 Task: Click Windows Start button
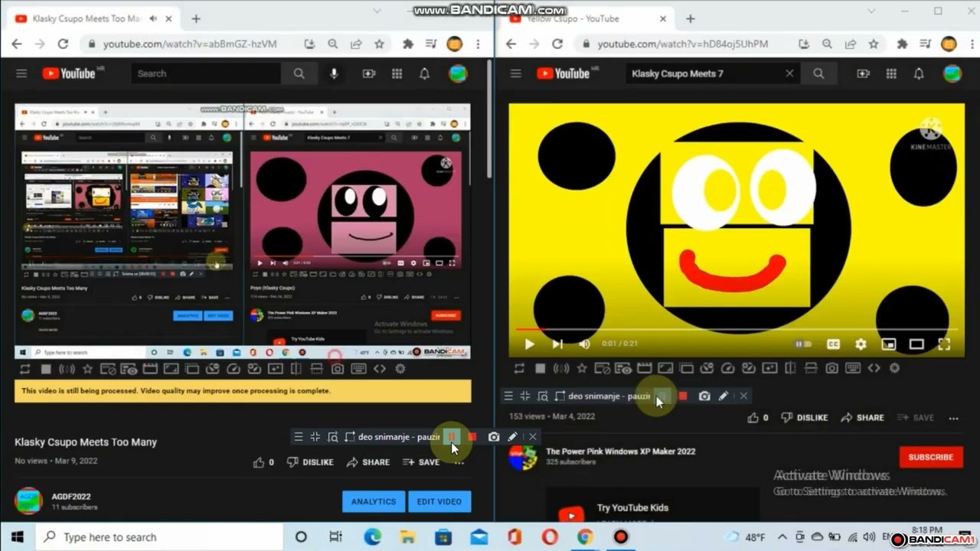[x=18, y=537]
